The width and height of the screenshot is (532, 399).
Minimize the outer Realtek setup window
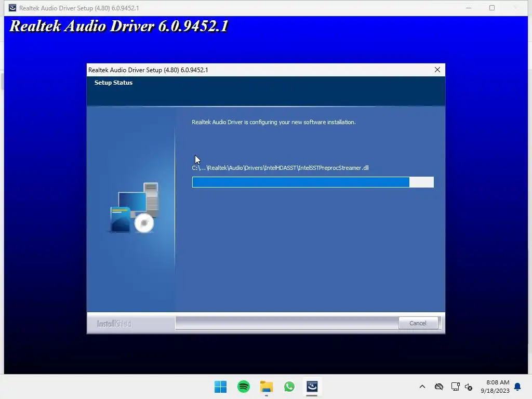point(469,8)
